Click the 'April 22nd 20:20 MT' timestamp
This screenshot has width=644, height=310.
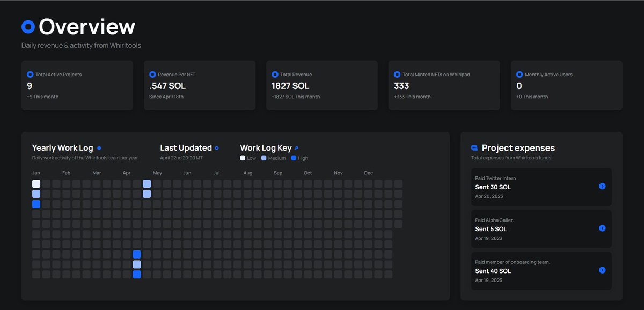[x=181, y=158]
